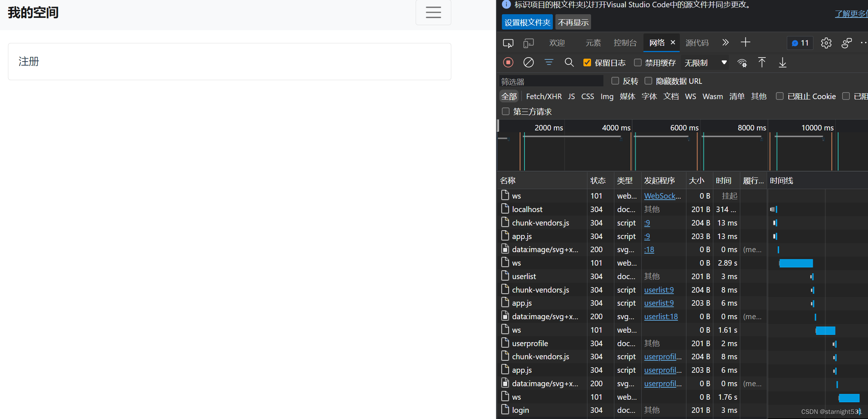Click the info icon in the banner
Image resolution: width=868 pixels, height=419 pixels.
click(506, 4)
